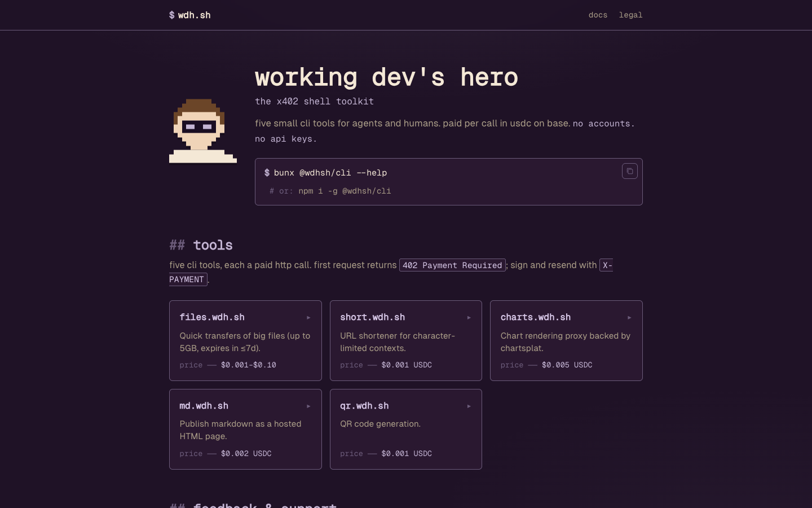Expand the charts.wdh.sh card arrow
This screenshot has height=508, width=812.
[x=629, y=318]
